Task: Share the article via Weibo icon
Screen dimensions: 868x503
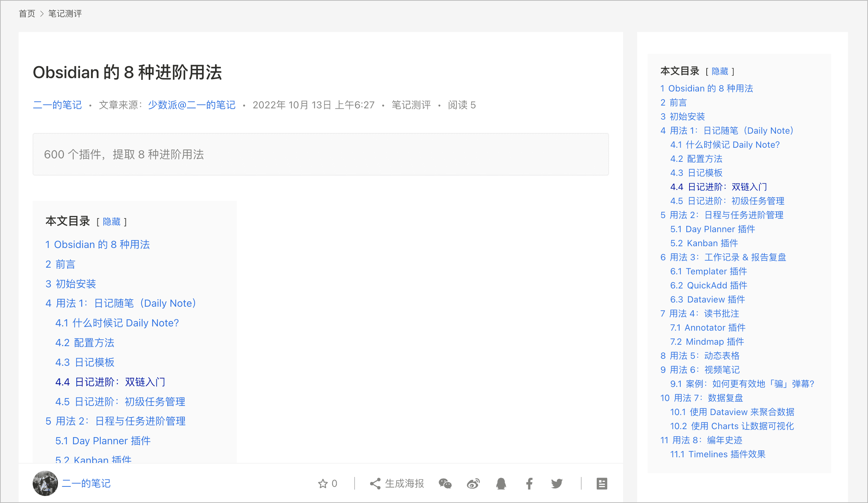Action: click(473, 484)
